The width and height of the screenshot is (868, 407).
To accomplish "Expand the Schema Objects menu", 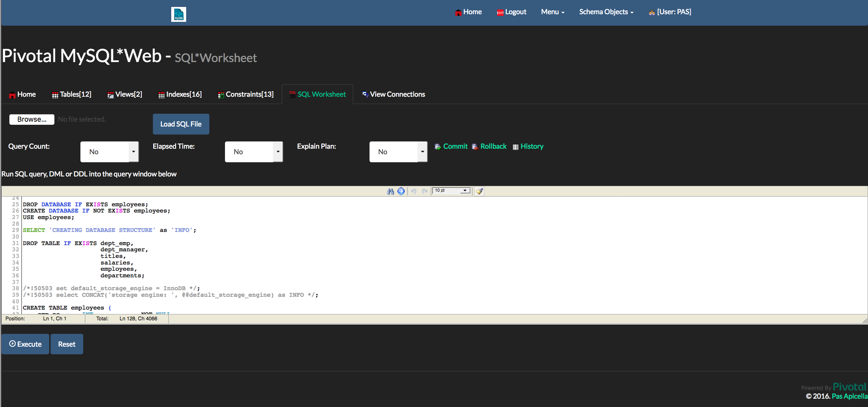I will [606, 12].
